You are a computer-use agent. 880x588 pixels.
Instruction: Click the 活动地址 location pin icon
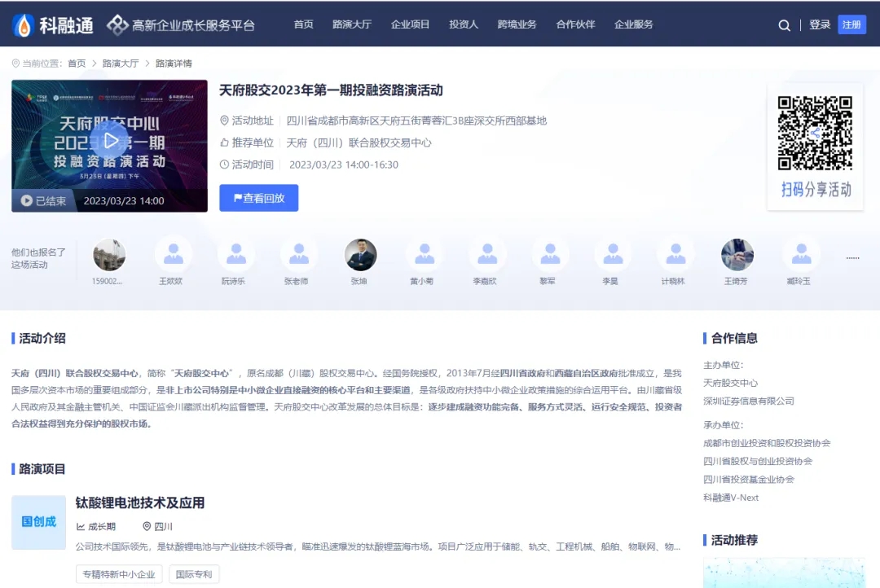coord(224,121)
